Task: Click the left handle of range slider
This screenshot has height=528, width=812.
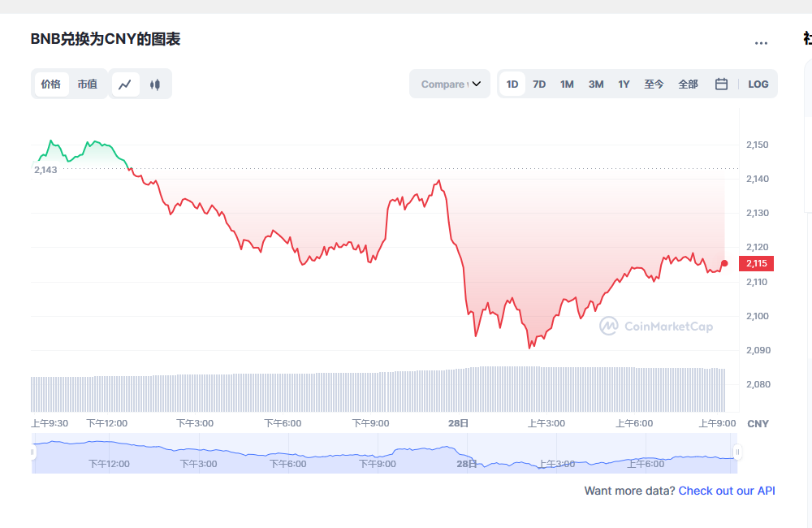Action: 33,452
